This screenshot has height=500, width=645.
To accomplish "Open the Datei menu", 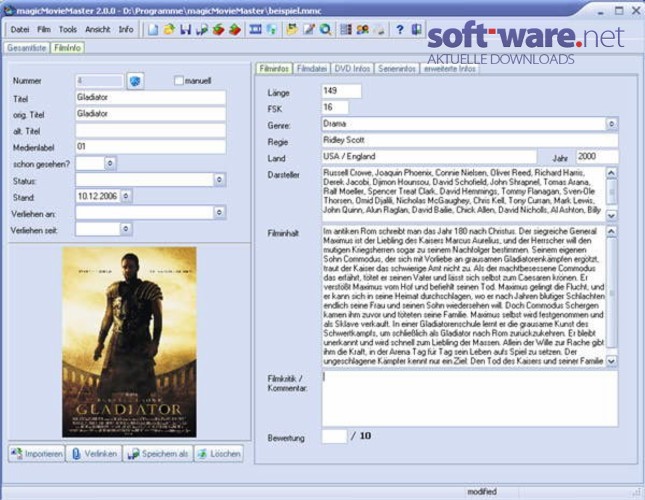I will (20, 30).
